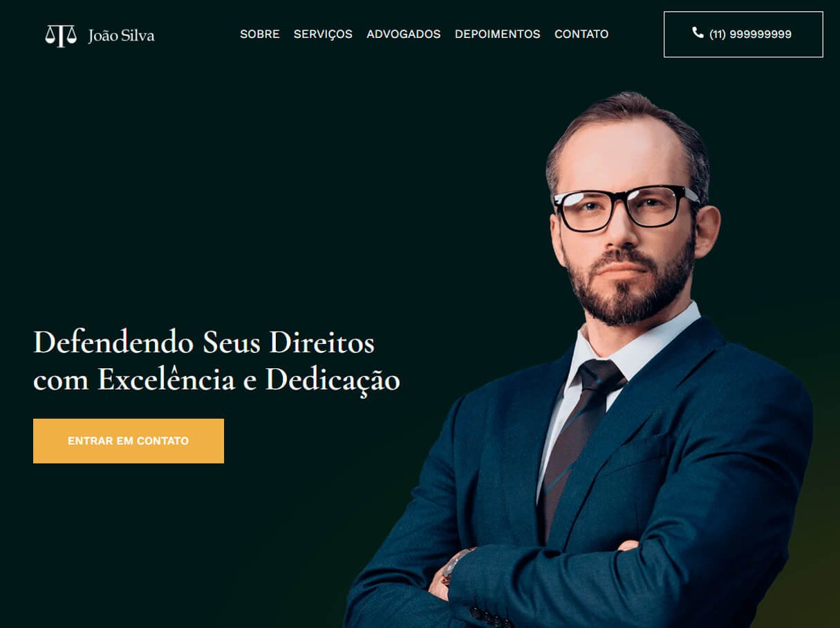Click the lawyer's black eyeglasses in photo
Viewport: 840px width, 628px height.
tap(624, 207)
